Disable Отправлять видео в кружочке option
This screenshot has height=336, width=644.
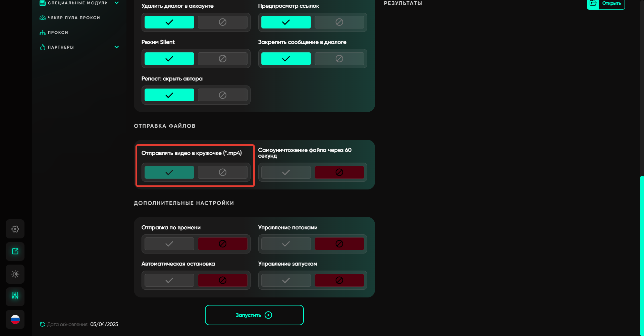click(x=222, y=172)
